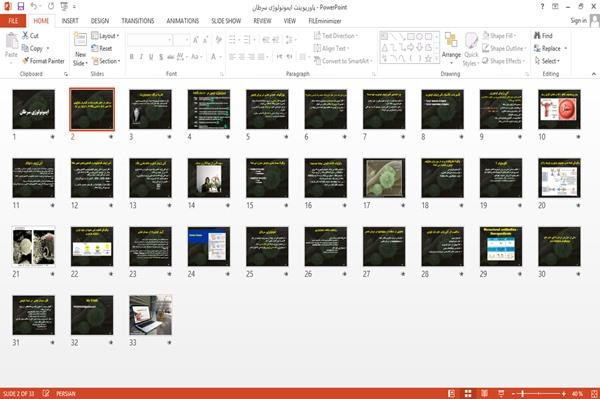Viewport: 600px width, 399px height.
Task: Open the font name combo box
Action: 150,40
